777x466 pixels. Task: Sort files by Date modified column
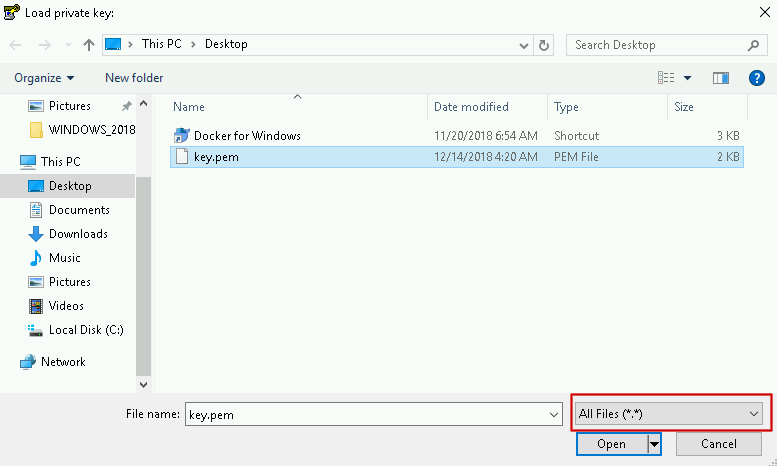(x=471, y=107)
